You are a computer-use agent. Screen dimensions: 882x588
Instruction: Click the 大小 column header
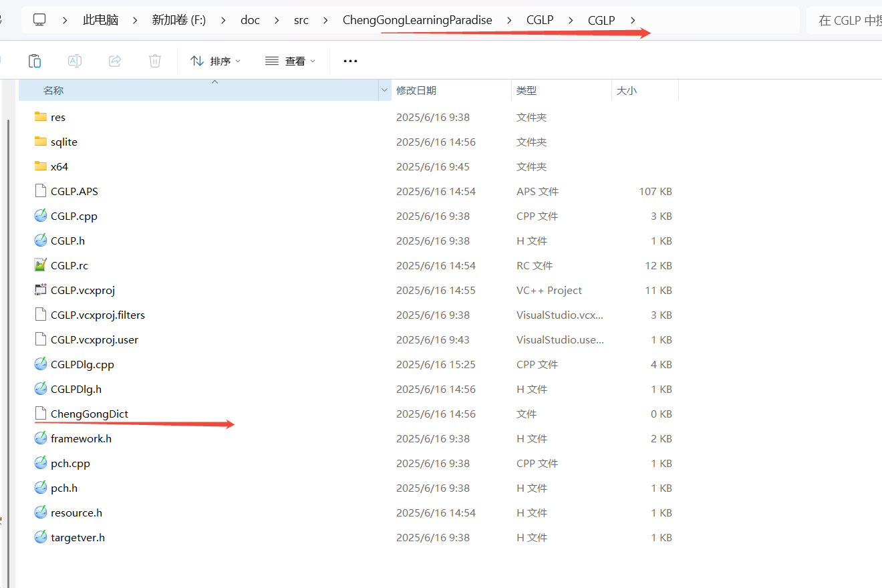(627, 90)
